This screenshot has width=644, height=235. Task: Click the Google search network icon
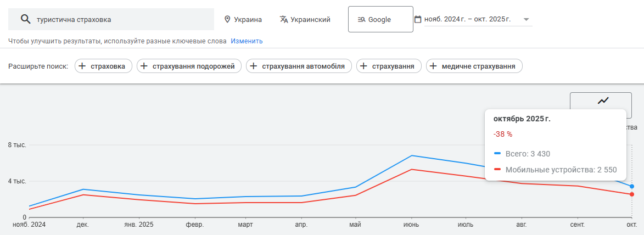pos(361,20)
